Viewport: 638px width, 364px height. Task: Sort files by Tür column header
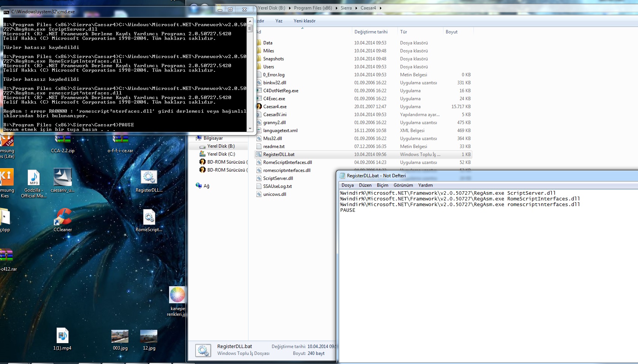click(404, 32)
